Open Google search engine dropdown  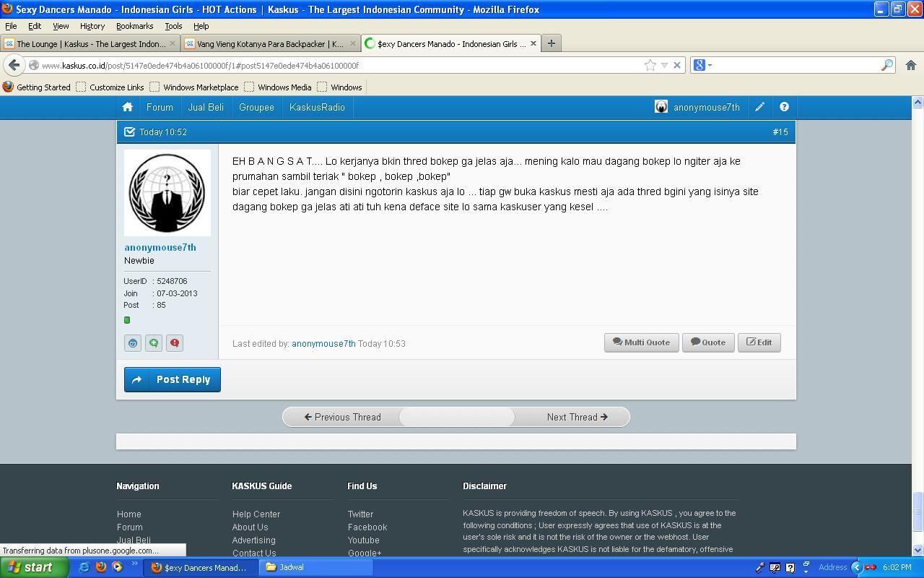click(x=703, y=65)
